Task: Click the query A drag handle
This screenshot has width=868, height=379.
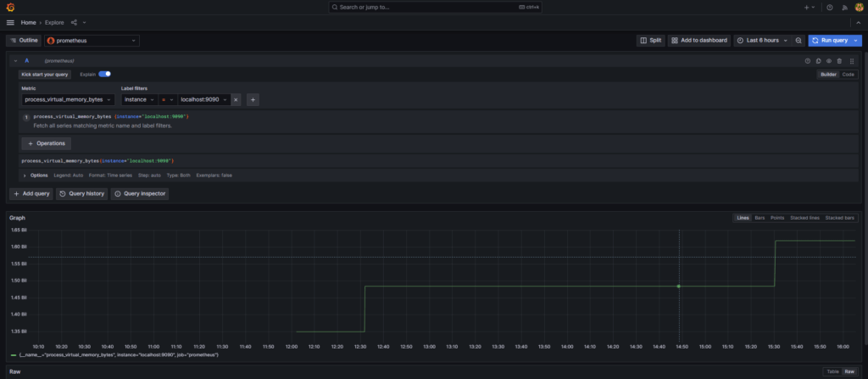Action: click(x=852, y=61)
